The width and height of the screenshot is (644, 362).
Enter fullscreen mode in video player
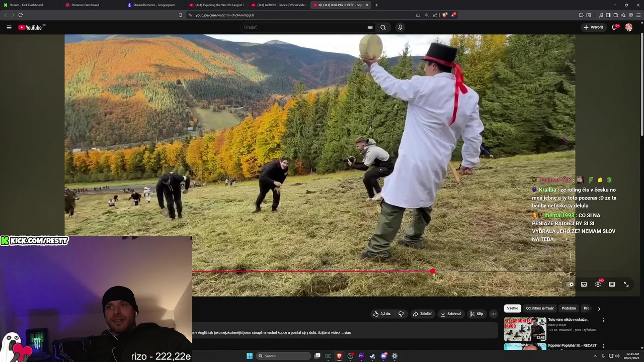pyautogui.click(x=626, y=284)
